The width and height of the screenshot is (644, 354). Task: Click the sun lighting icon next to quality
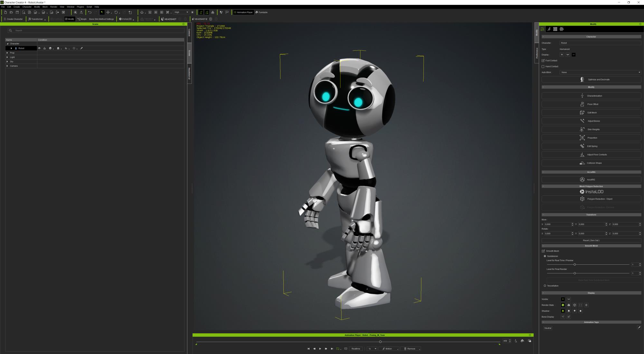tap(193, 12)
